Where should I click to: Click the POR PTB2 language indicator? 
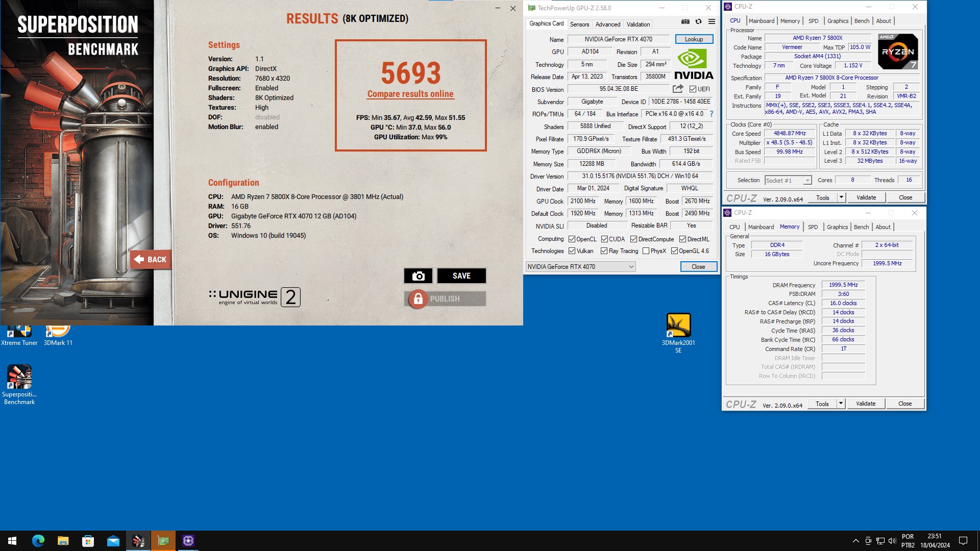point(908,541)
